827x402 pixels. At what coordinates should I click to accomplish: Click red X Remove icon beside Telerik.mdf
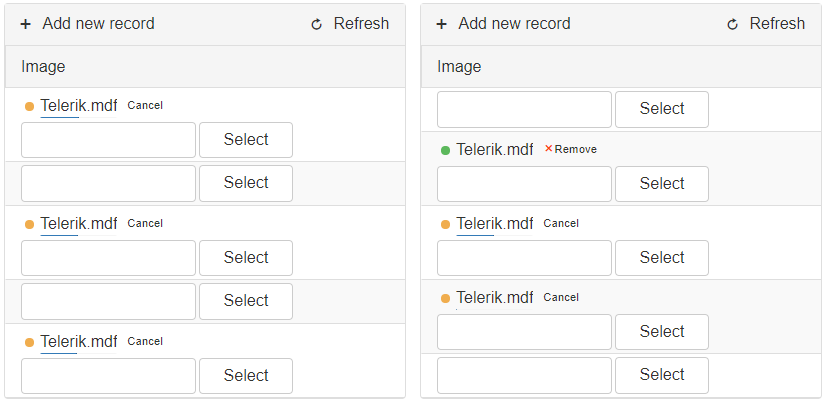(549, 149)
